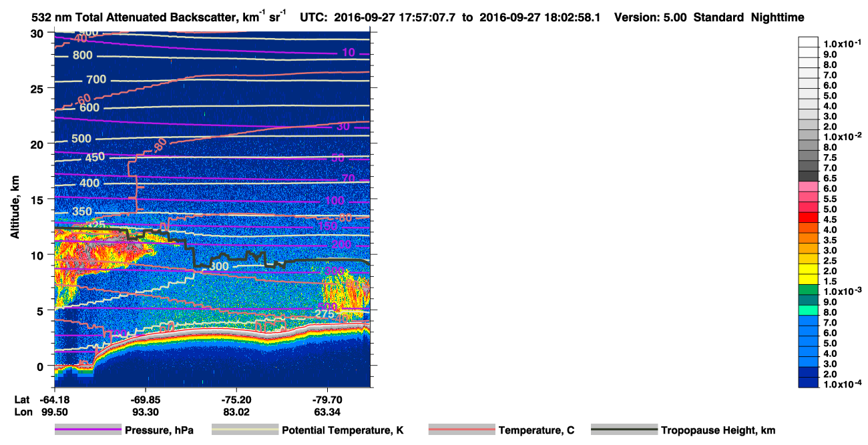Click longitude value 83.02

coord(236,412)
